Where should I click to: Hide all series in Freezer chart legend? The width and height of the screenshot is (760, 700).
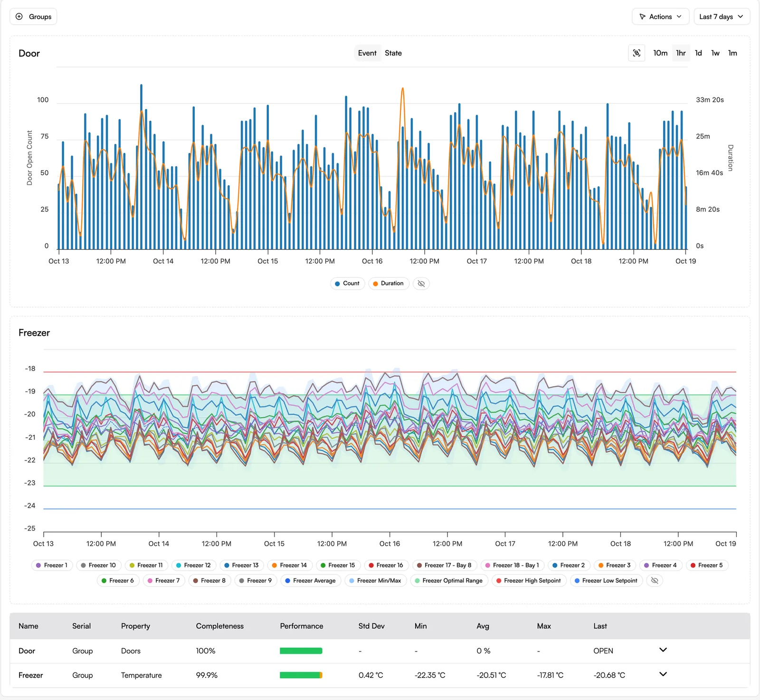coord(655,580)
